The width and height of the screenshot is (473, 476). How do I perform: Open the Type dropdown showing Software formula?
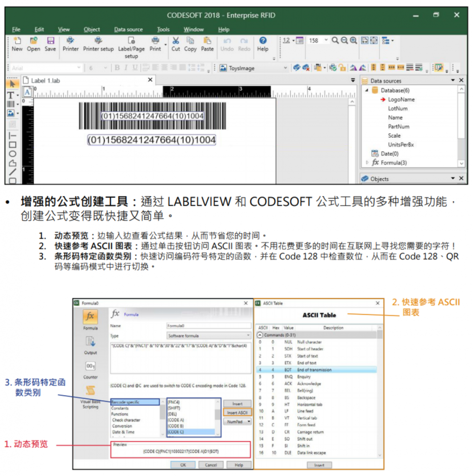point(248,335)
